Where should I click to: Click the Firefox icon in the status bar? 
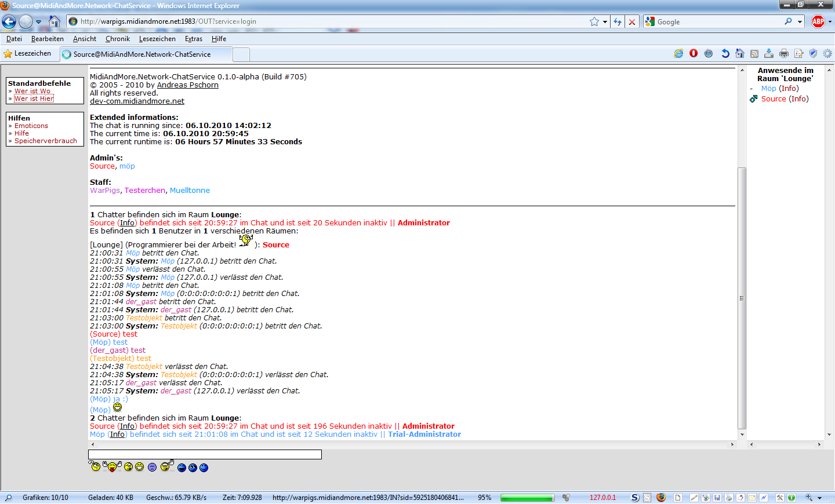tap(661, 497)
